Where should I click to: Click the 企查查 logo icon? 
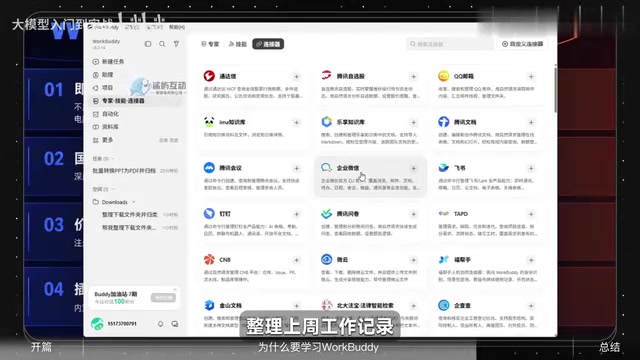click(444, 305)
